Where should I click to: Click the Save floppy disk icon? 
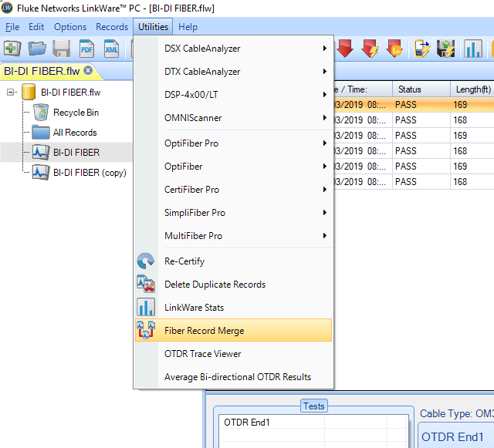click(x=62, y=49)
